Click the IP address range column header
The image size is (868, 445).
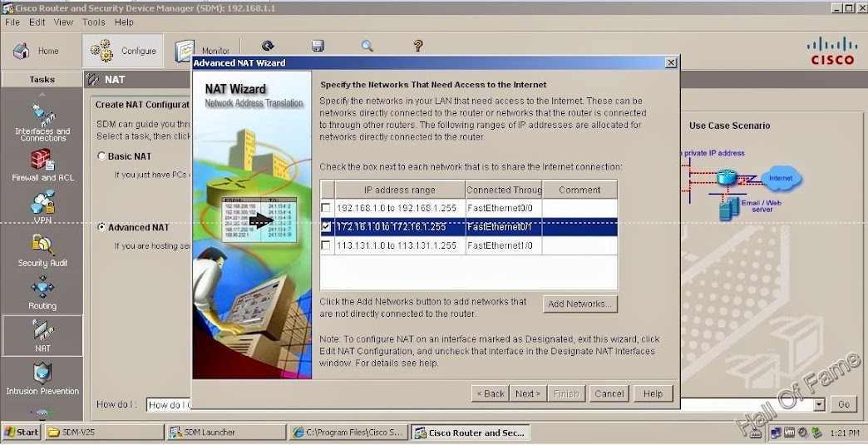400,190
